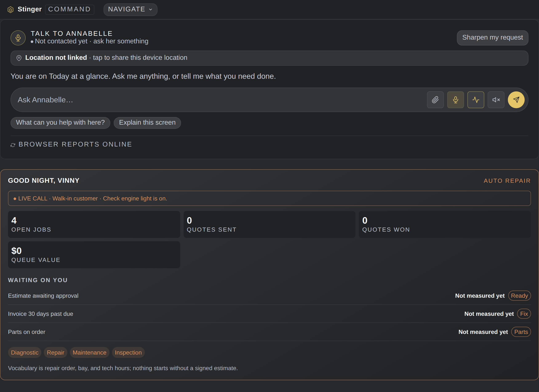Select the Maintenance tag
Image resolution: width=539 pixels, height=392 pixels.
(x=90, y=353)
